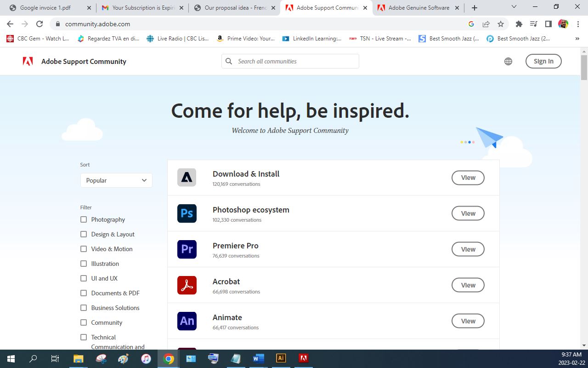Open the Sort dropdown set to Popular

(x=116, y=180)
